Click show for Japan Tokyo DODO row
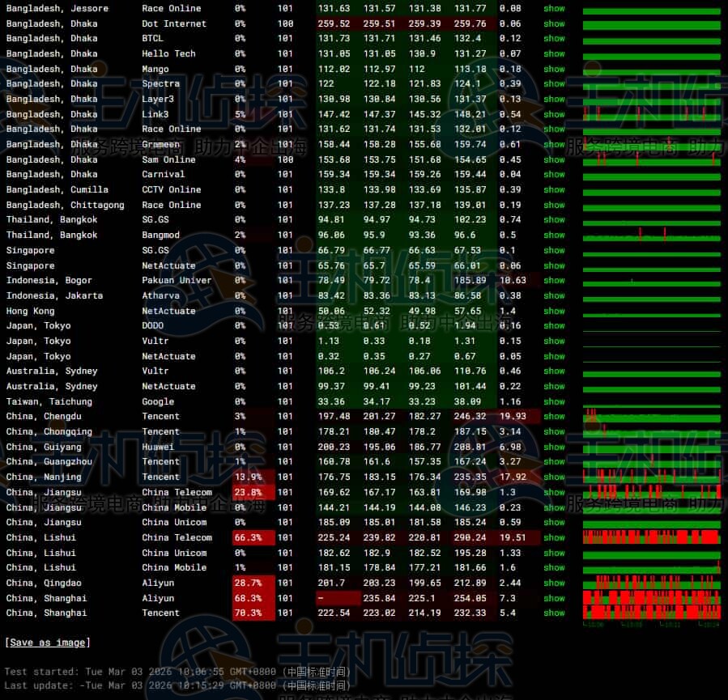Screen dimensions: 728x700 [x=554, y=326]
